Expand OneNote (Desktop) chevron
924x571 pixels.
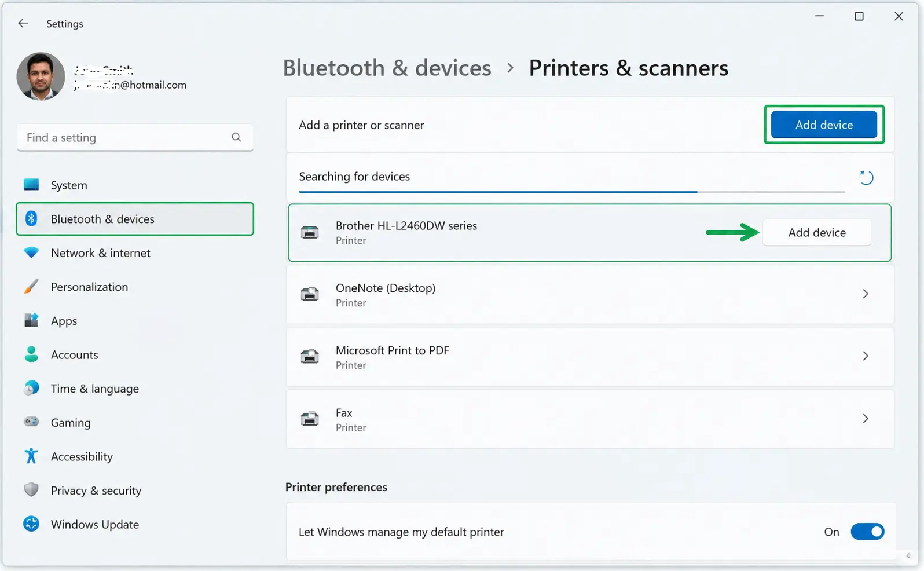866,294
